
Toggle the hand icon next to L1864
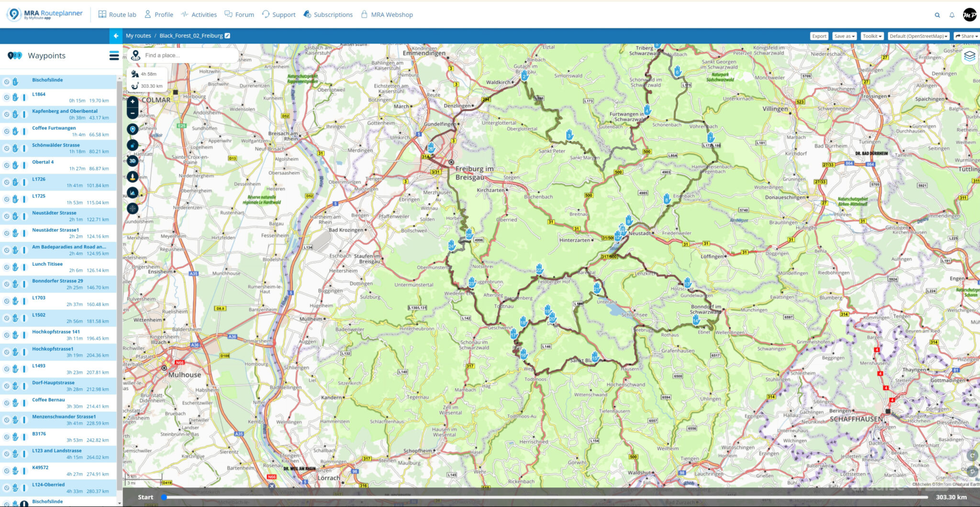(15, 97)
